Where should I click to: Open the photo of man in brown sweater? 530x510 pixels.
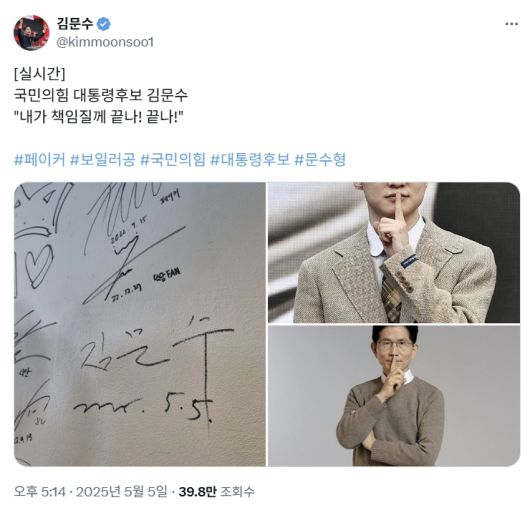point(394,396)
